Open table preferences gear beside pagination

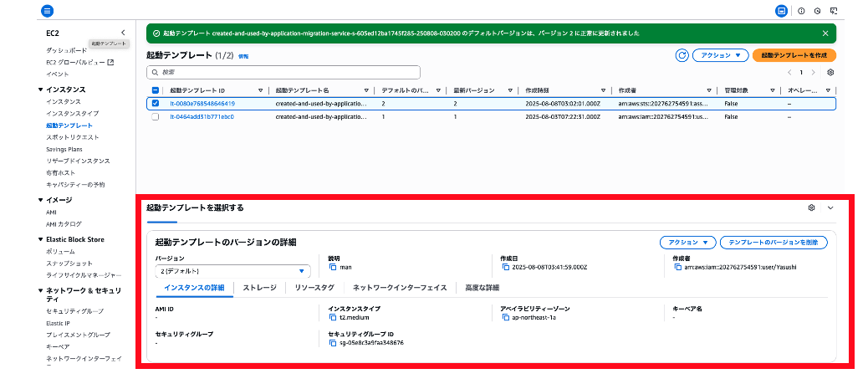click(830, 73)
